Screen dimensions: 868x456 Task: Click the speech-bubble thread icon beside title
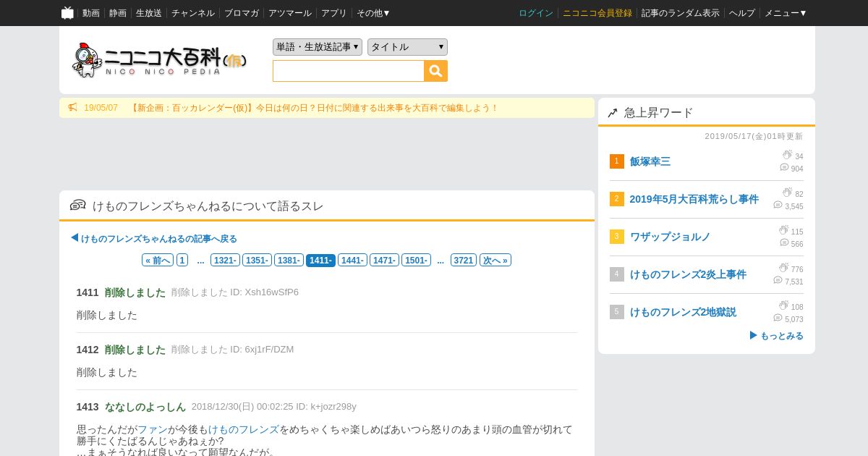point(77,206)
